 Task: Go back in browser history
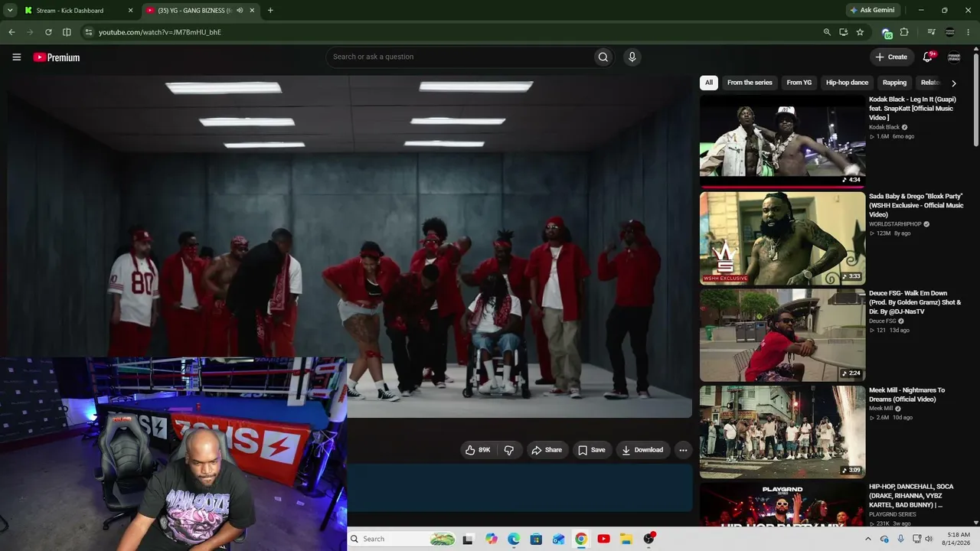pyautogui.click(x=11, y=32)
